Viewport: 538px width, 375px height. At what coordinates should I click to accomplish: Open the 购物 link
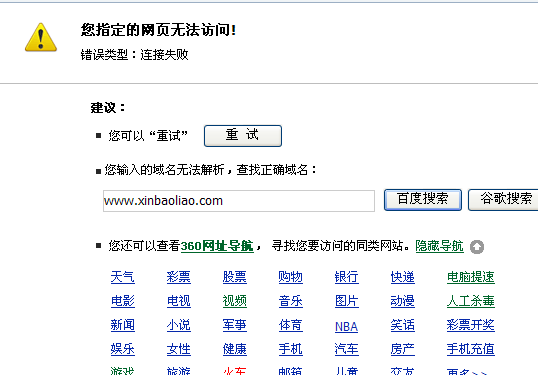[x=291, y=277]
